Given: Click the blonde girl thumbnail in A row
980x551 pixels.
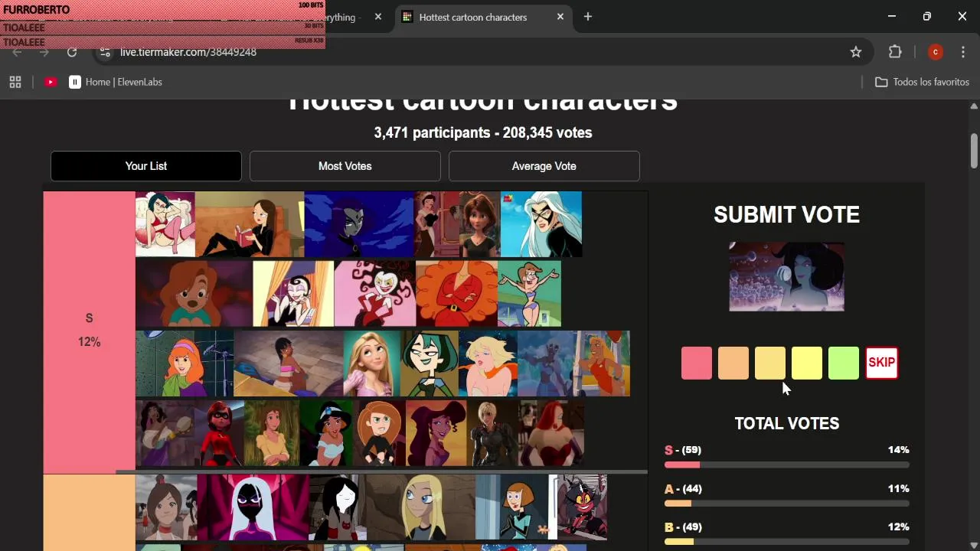Looking at the screenshot, I should coord(420,507).
